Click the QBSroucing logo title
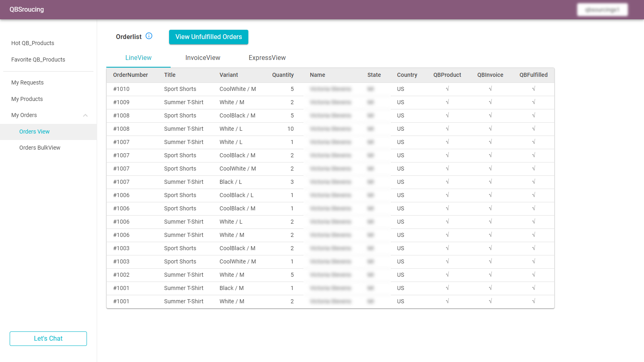This screenshot has width=644, height=362. click(27, 10)
